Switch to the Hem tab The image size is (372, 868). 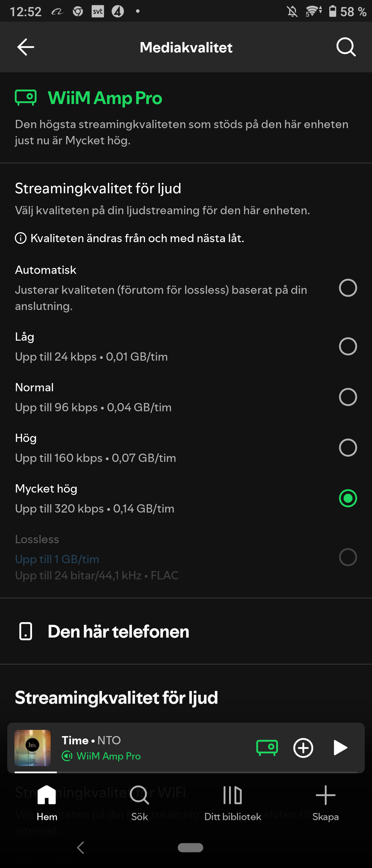[47, 803]
